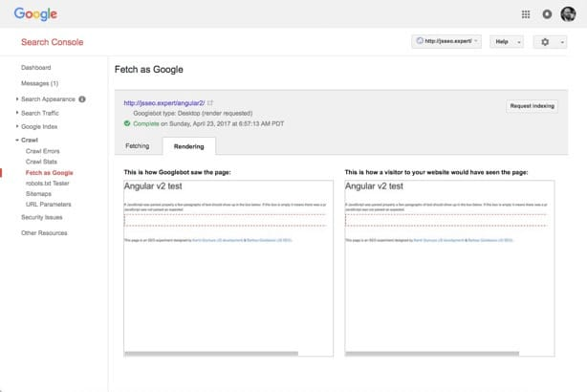This screenshot has height=392, width=587.
Task: Open robots.txt Tester in sidebar
Action: 48,184
